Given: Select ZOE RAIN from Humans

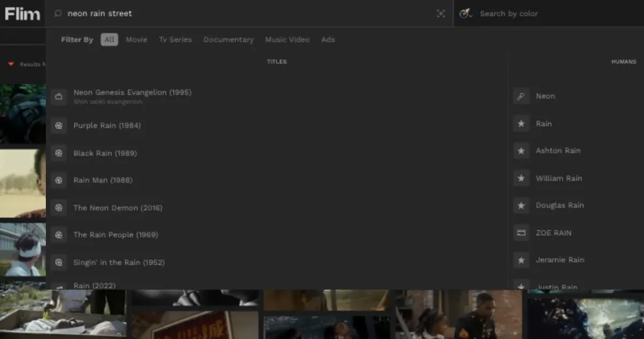Looking at the screenshot, I should pyautogui.click(x=553, y=233).
